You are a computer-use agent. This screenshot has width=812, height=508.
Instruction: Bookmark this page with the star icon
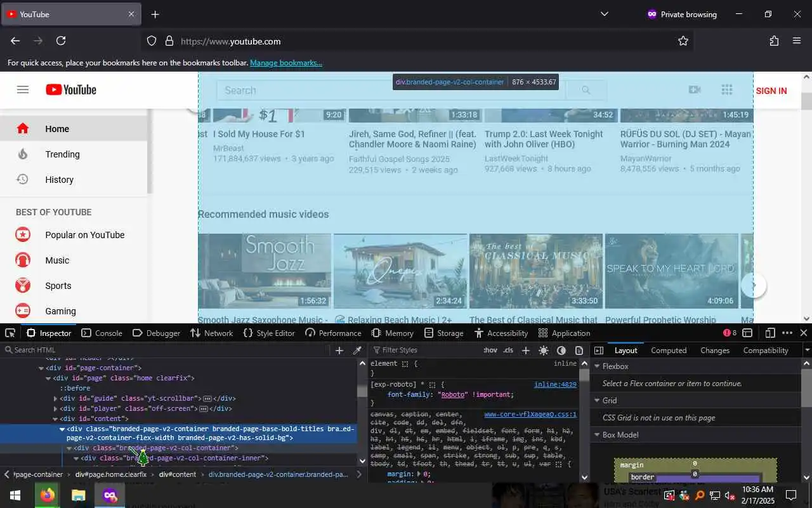(683, 41)
